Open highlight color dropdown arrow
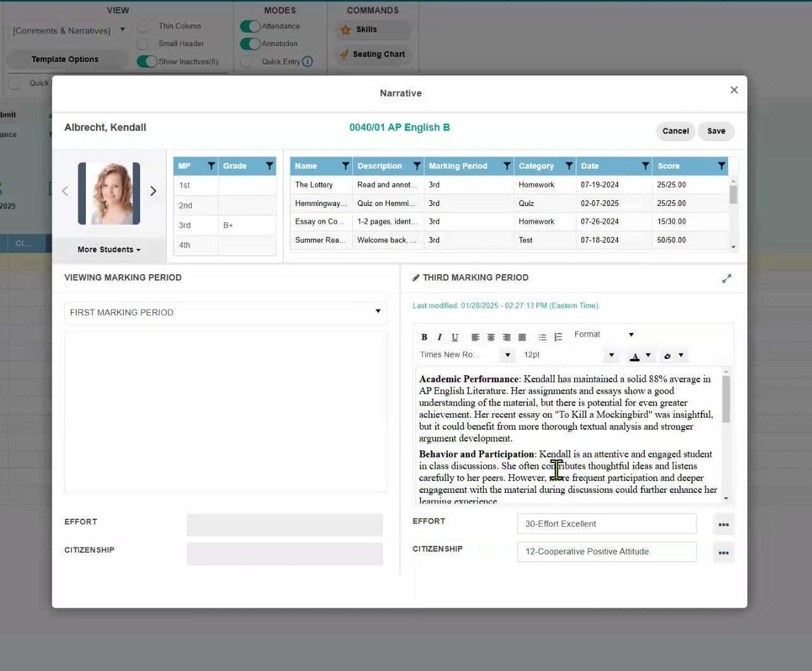This screenshot has width=812, height=671. (x=681, y=356)
